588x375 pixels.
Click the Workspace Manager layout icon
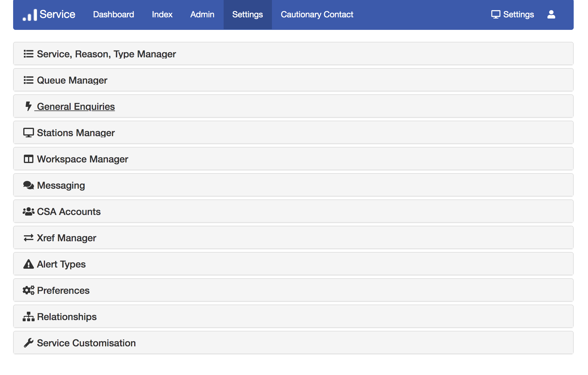point(28,159)
